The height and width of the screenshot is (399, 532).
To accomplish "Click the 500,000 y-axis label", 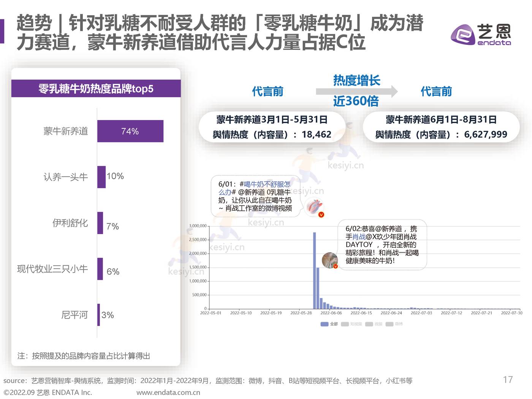I will click(199, 295).
